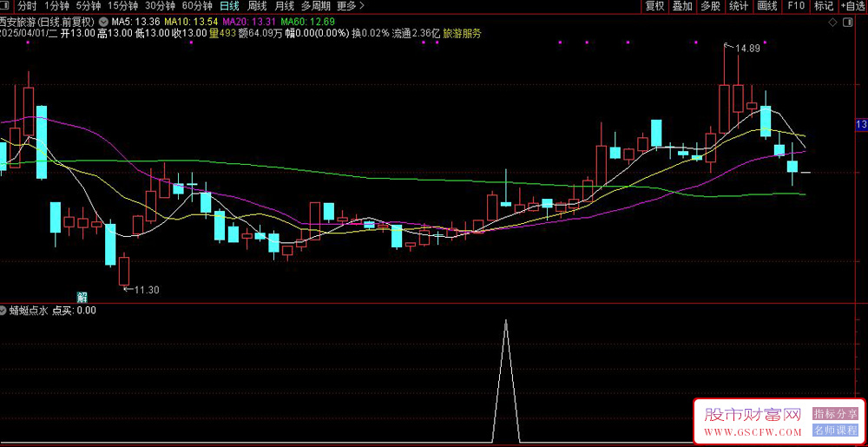The width and height of the screenshot is (868, 447).
Task: Click the 量493 volume value
Action: coord(222,34)
